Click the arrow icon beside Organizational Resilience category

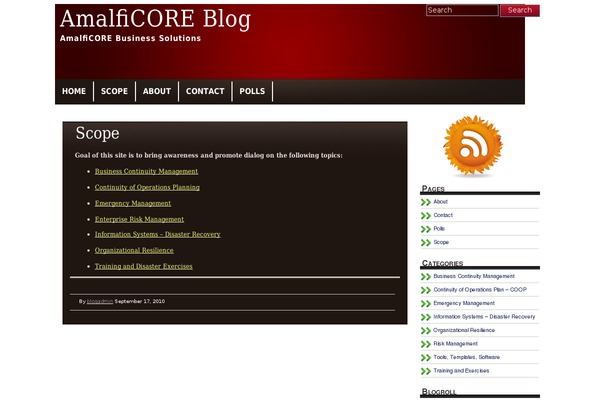pyautogui.click(x=426, y=331)
